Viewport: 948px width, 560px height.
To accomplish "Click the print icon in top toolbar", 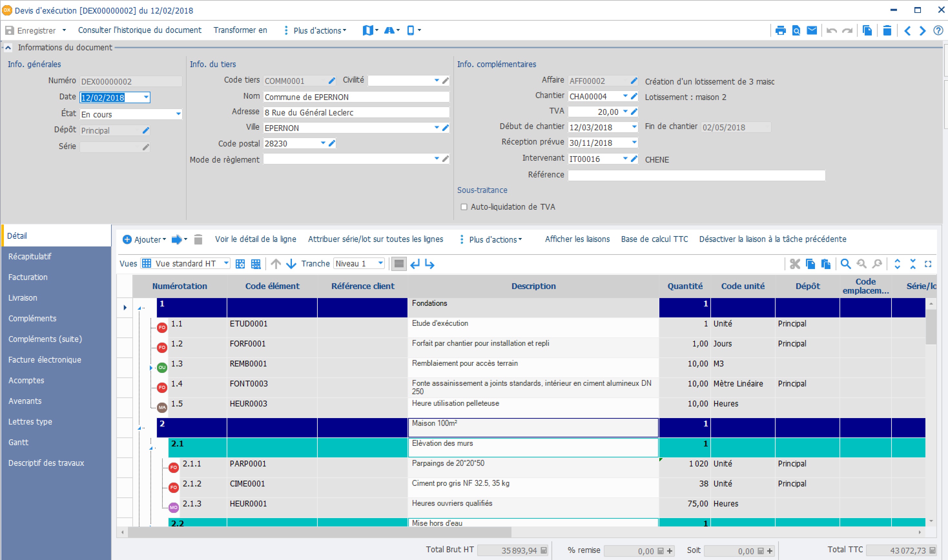I will [780, 30].
